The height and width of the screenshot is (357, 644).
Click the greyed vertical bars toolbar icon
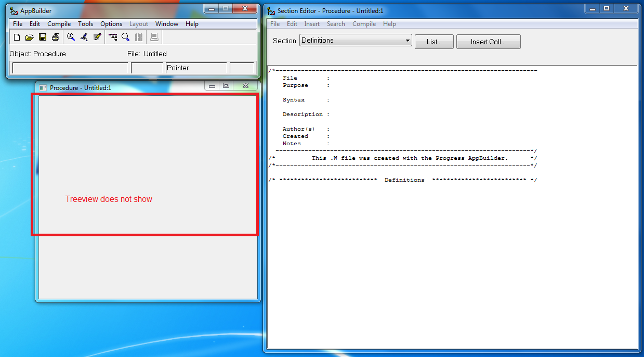point(139,37)
